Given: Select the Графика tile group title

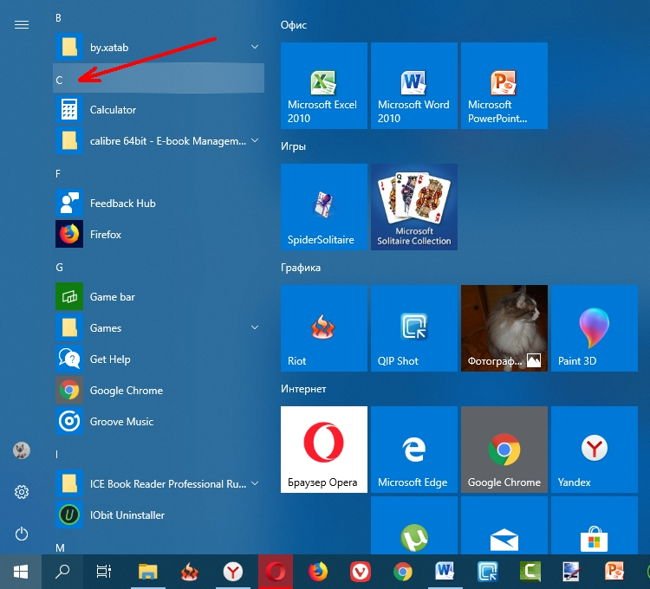Looking at the screenshot, I should point(301,268).
